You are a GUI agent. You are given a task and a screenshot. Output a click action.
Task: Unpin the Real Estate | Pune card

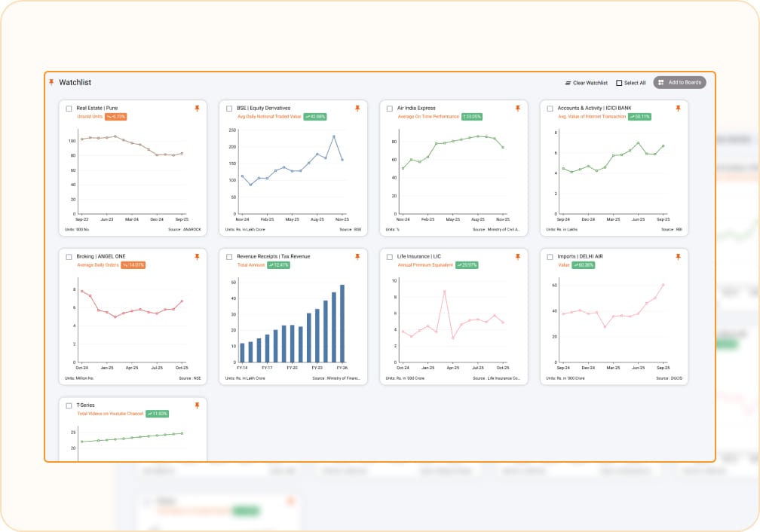197,109
